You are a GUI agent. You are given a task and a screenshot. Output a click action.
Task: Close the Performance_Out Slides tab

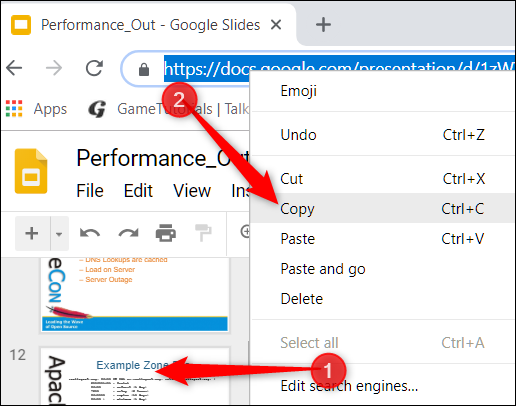click(276, 25)
